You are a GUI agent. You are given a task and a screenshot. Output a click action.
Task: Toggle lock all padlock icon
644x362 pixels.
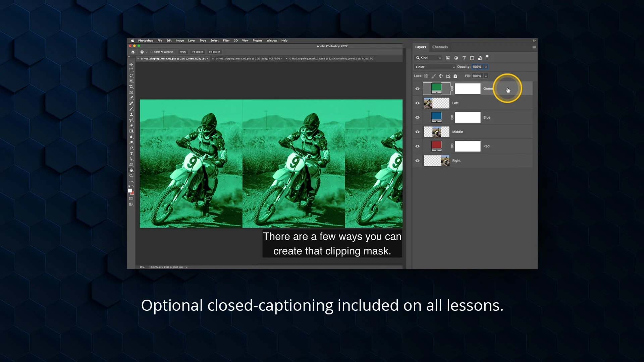pyautogui.click(x=455, y=76)
